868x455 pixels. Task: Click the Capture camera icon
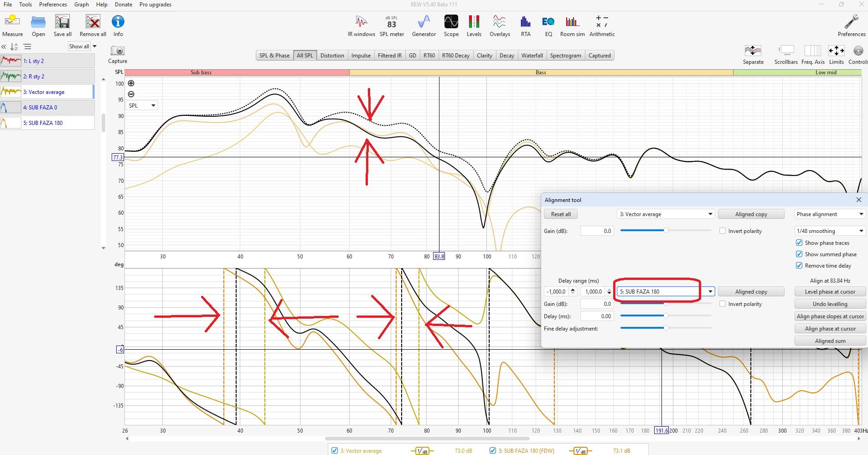pos(118,51)
